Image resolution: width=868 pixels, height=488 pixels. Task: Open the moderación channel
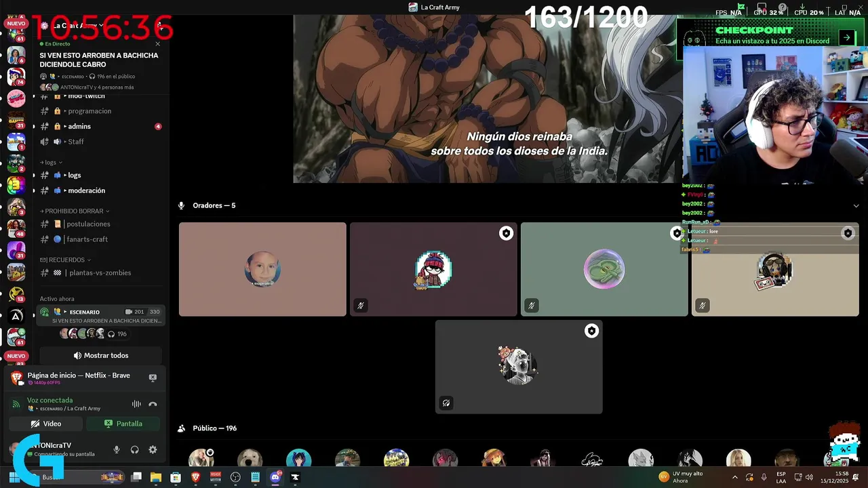coord(100,190)
